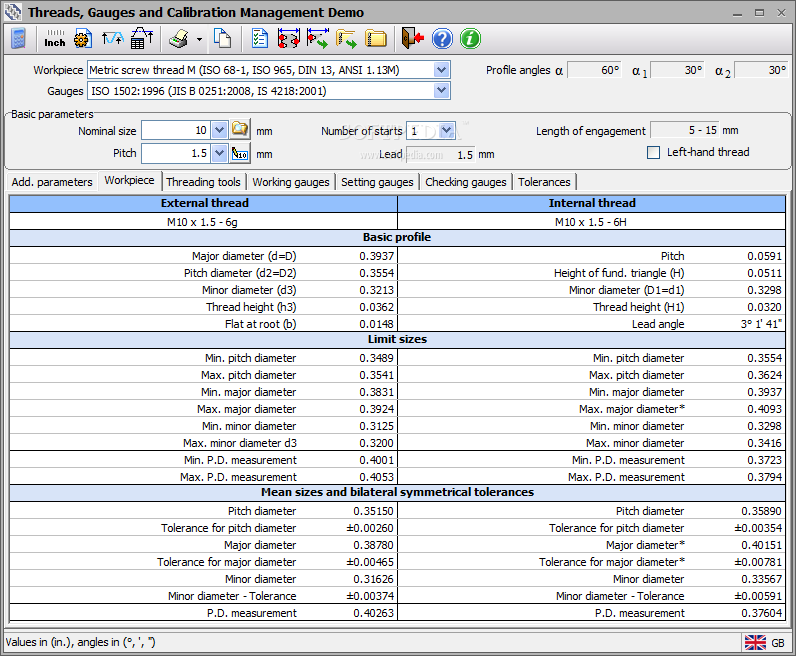
Task: Select the Major diameter (d=D) value 0.3937
Action: point(376,256)
